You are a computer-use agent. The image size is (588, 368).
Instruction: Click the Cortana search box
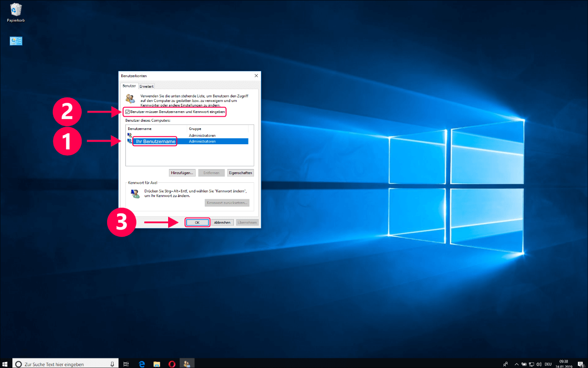pyautogui.click(x=65, y=364)
